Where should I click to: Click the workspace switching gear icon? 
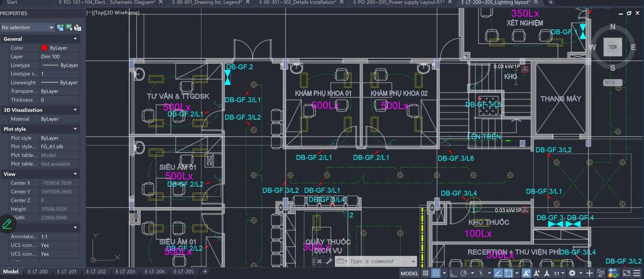(572, 273)
